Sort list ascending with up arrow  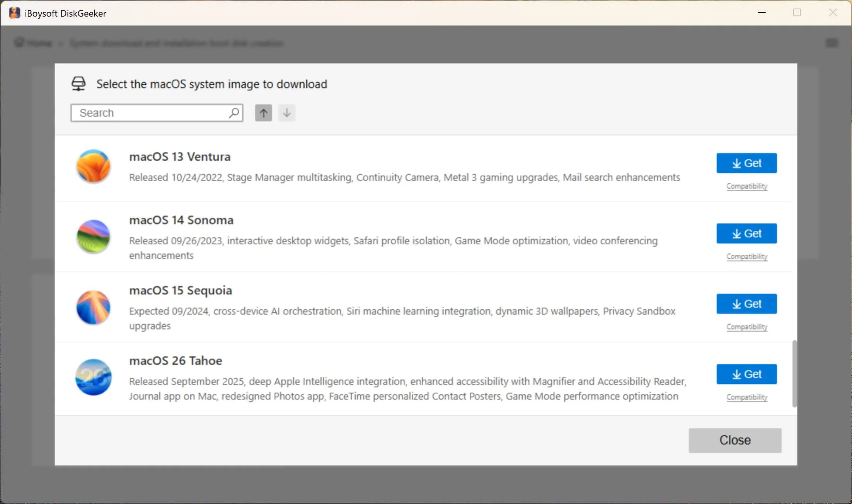[x=263, y=113]
